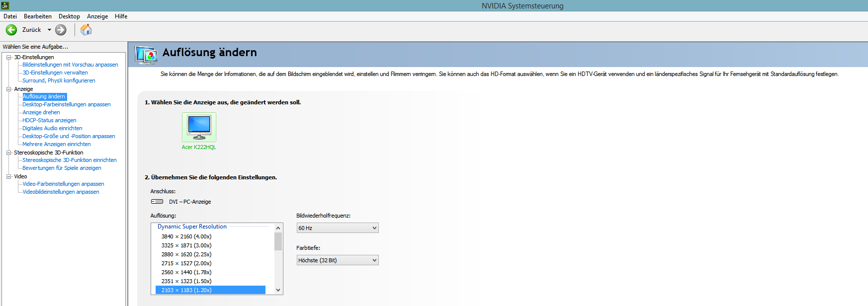Open Mehrere Anzeigen einrichten
The width and height of the screenshot is (868, 306).
tap(57, 144)
